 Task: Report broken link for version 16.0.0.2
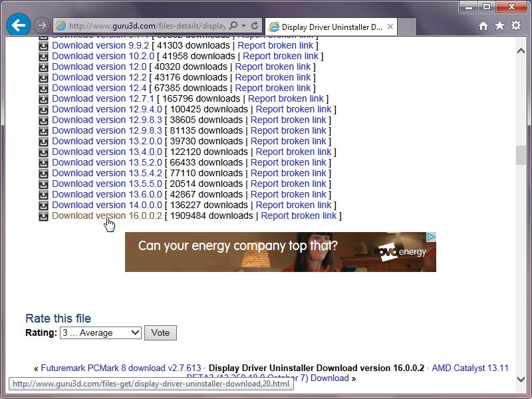[299, 215]
